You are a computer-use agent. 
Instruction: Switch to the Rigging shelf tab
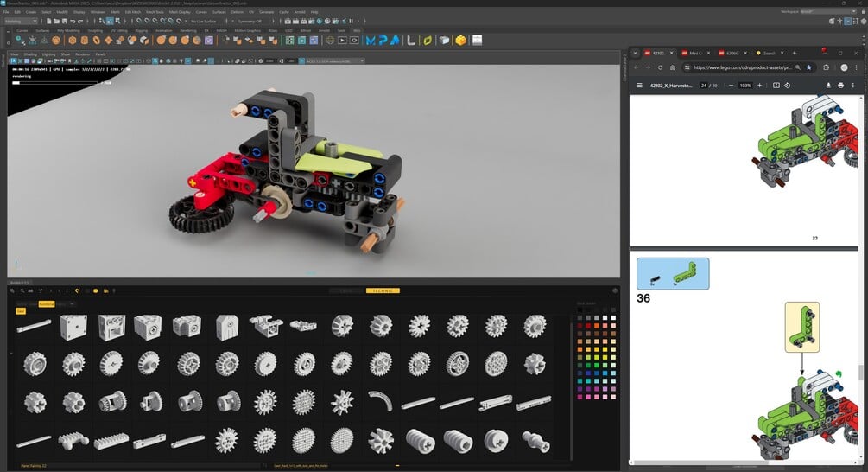coord(142,30)
